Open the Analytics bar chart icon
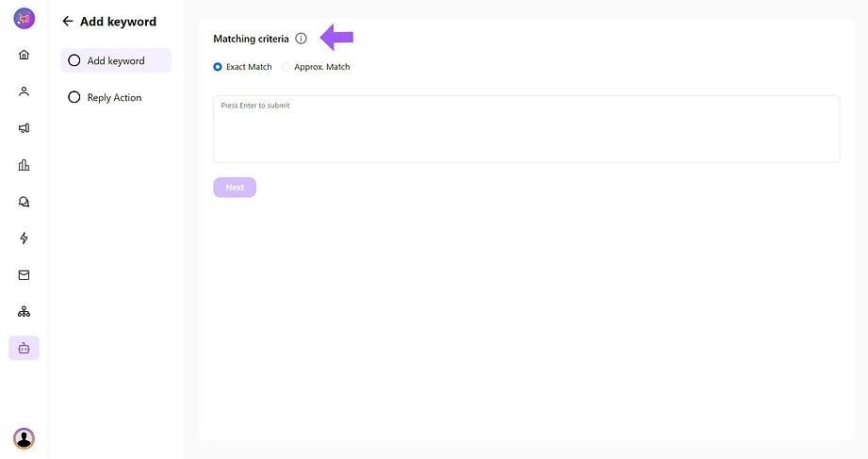This screenshot has height=459, width=868. coord(24,165)
